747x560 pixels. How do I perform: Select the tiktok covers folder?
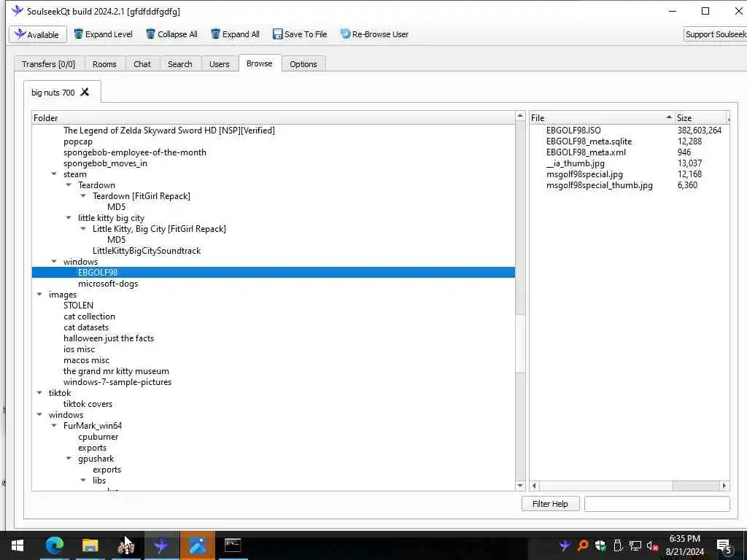pos(88,404)
